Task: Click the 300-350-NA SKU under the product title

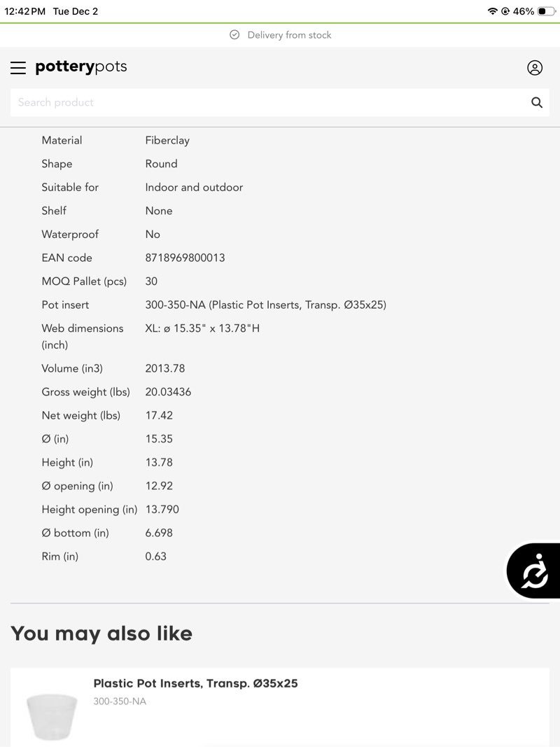Action: pyautogui.click(x=120, y=701)
